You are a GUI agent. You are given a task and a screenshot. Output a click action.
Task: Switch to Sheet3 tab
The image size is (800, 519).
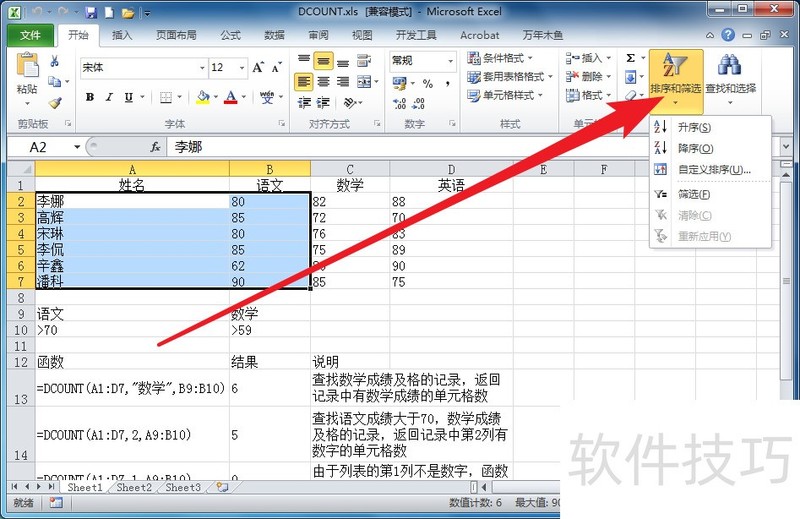click(183, 487)
